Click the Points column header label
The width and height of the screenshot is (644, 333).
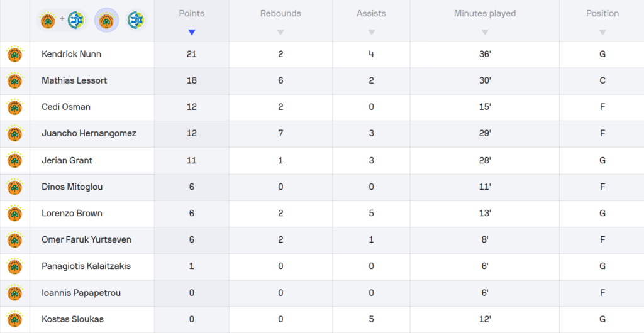tap(192, 13)
